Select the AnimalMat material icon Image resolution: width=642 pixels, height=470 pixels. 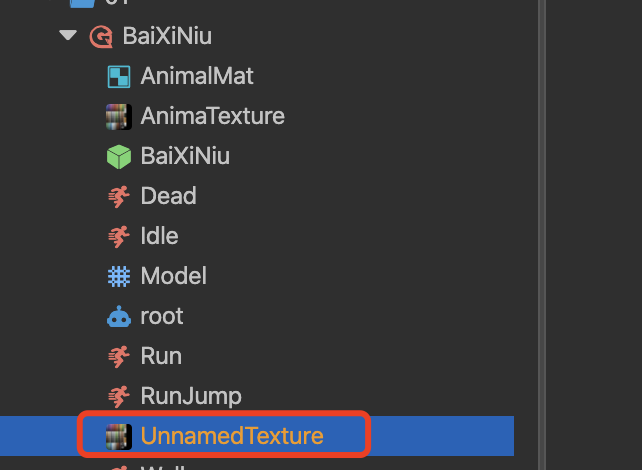pyautogui.click(x=119, y=76)
